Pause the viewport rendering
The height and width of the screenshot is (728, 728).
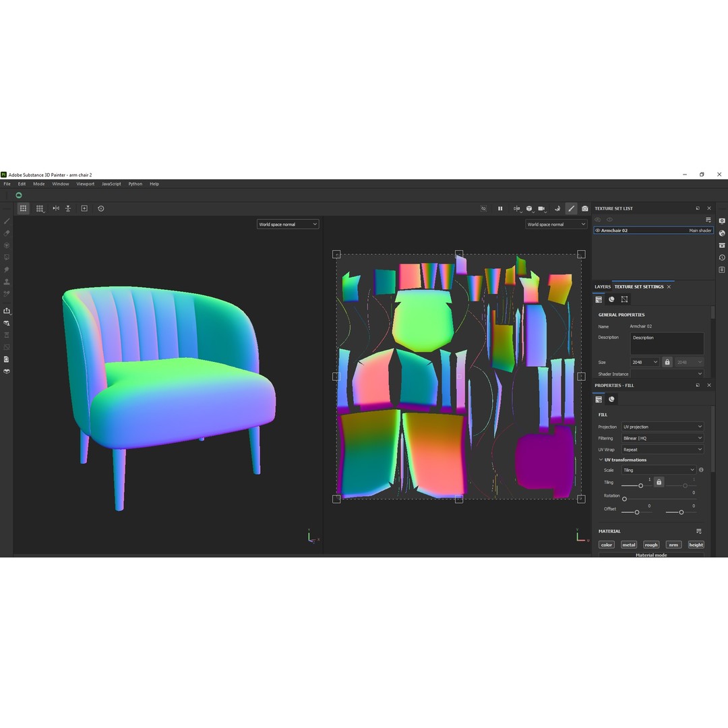pyautogui.click(x=500, y=208)
